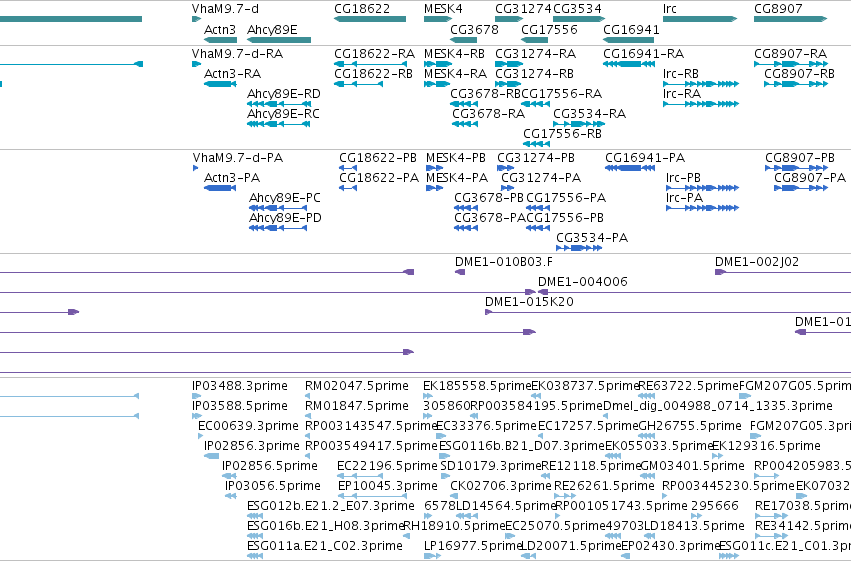Click transcript label Irc-RB
851x561 pixels.
pyautogui.click(x=681, y=74)
